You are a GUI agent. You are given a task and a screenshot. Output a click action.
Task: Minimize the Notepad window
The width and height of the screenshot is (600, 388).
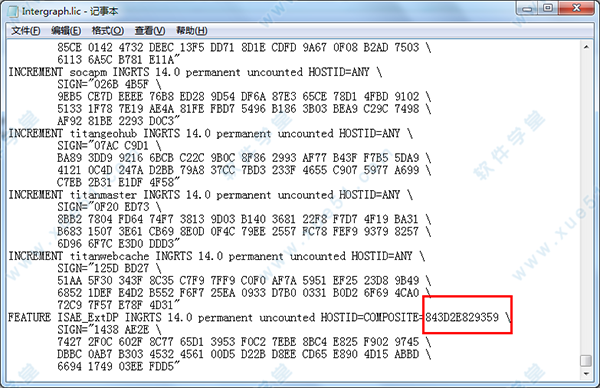point(528,8)
